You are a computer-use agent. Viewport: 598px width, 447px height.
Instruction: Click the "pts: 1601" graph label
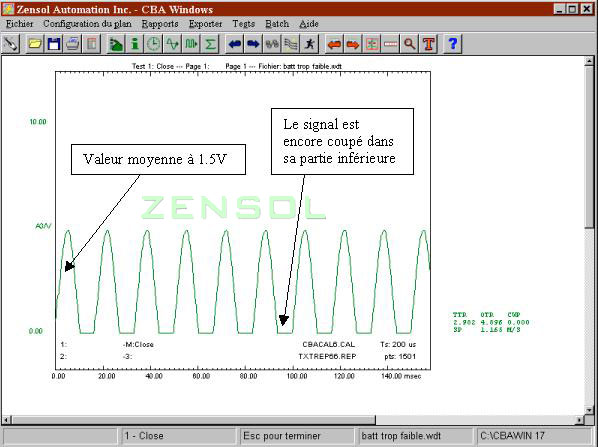400,357
